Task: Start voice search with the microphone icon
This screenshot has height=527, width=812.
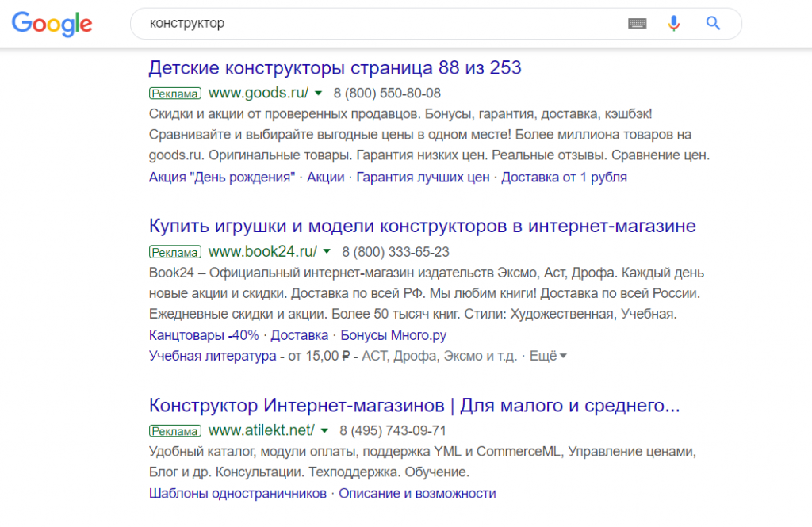Action: click(673, 23)
